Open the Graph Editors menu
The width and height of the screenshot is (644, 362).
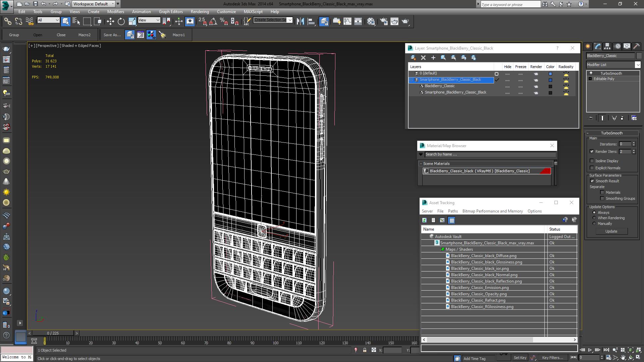pos(171,11)
